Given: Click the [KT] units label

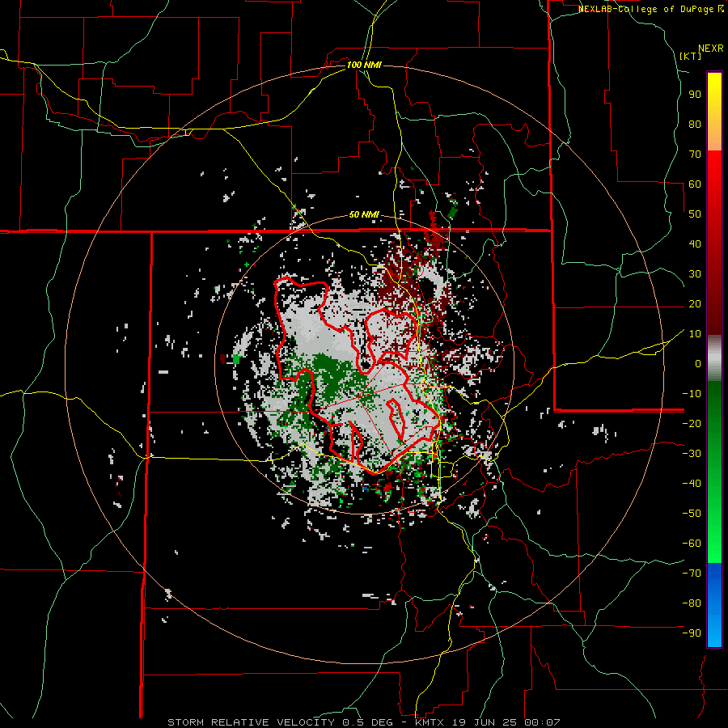Looking at the screenshot, I should click(x=691, y=56).
